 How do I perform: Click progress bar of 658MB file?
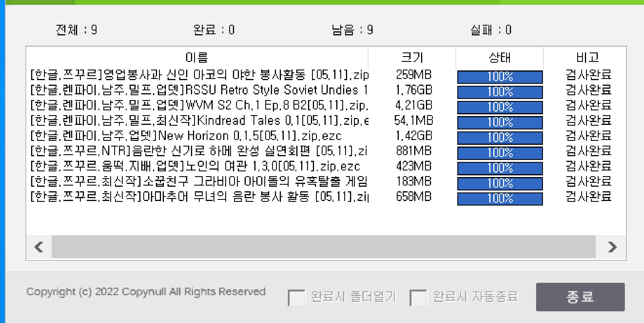tap(500, 199)
